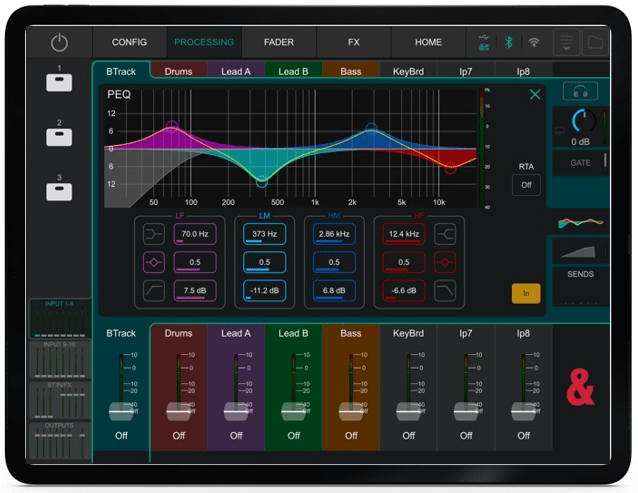Open the top-bar list dropdown menu icon

(567, 43)
